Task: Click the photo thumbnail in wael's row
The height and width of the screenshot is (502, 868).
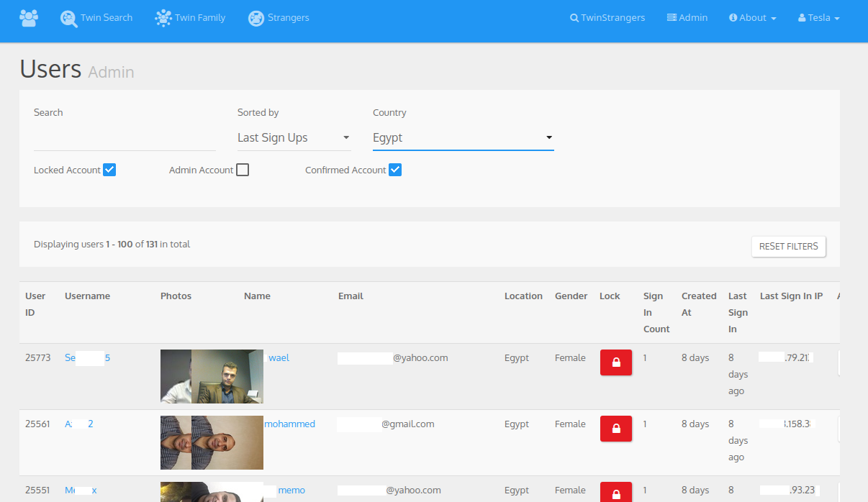Action: click(212, 376)
